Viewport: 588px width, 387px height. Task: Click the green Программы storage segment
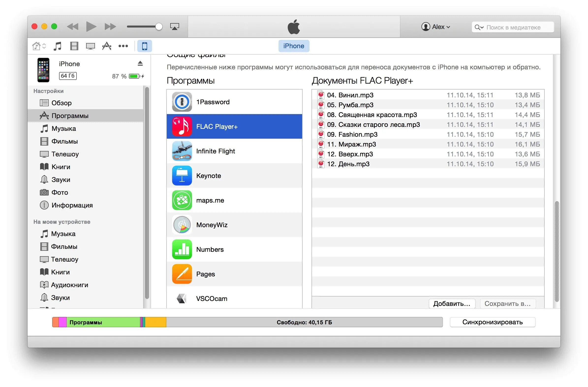[103, 322]
